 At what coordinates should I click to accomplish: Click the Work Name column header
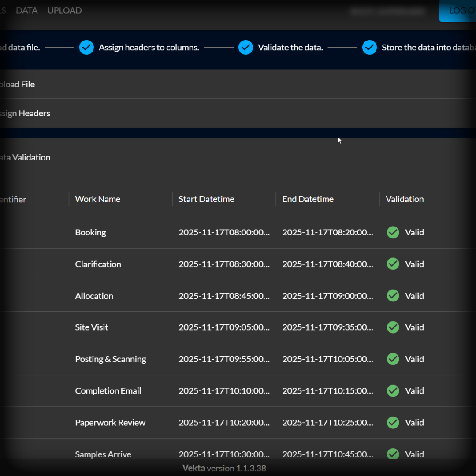[x=97, y=199]
